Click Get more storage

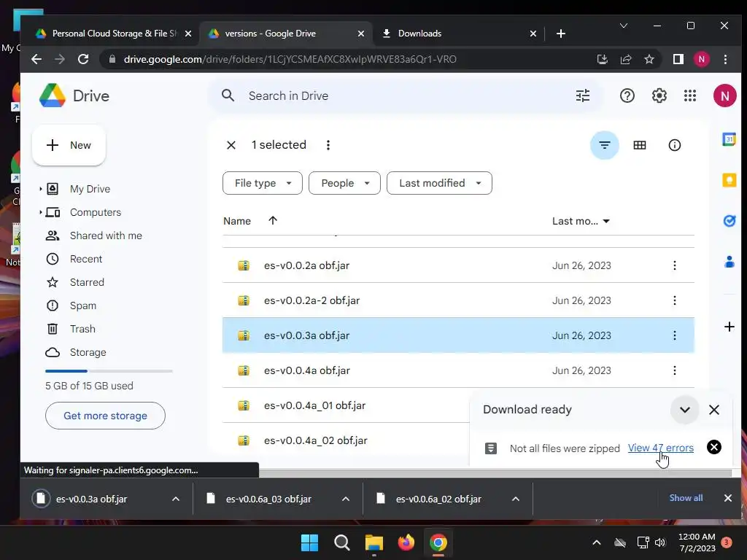click(x=105, y=416)
